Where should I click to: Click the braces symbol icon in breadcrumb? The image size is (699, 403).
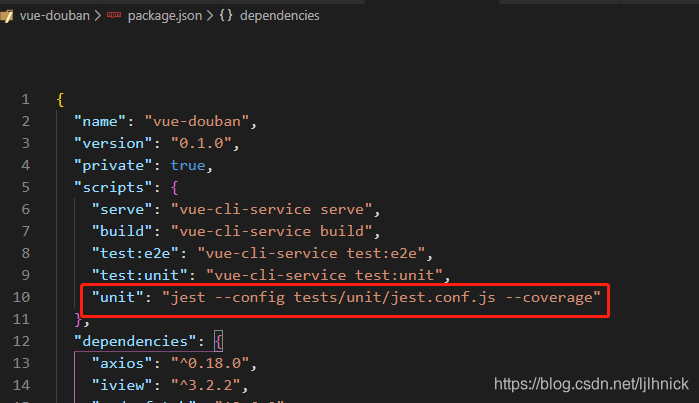[226, 16]
